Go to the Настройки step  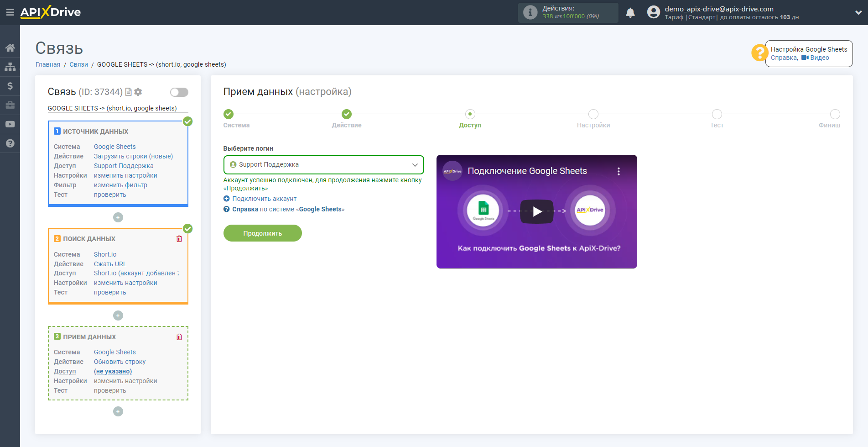593,114
